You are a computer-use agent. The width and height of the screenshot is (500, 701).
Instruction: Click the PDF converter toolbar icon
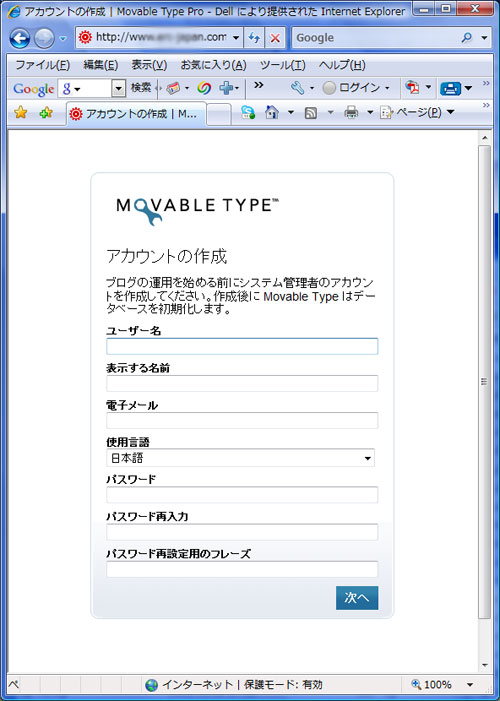point(412,88)
